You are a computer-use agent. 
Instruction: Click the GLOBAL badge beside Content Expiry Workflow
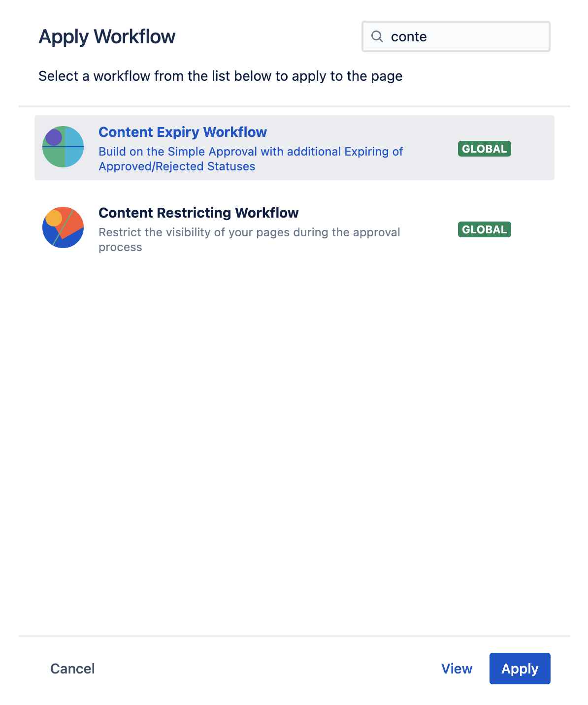484,149
